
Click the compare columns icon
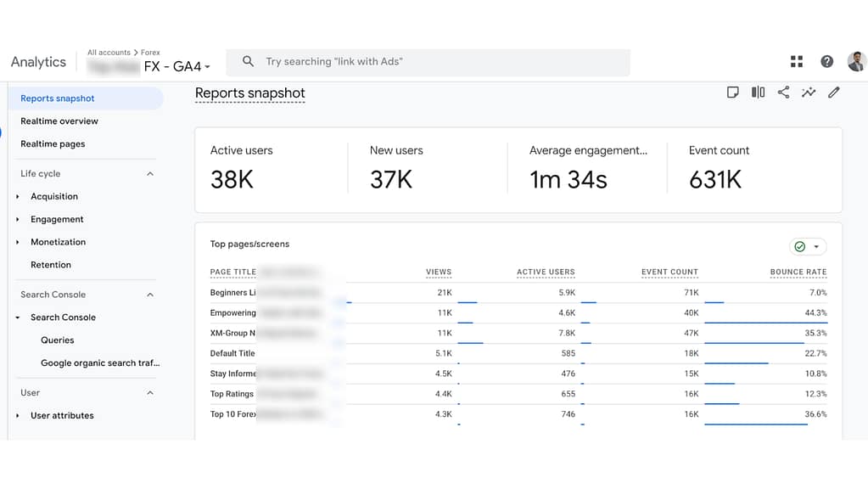(758, 93)
